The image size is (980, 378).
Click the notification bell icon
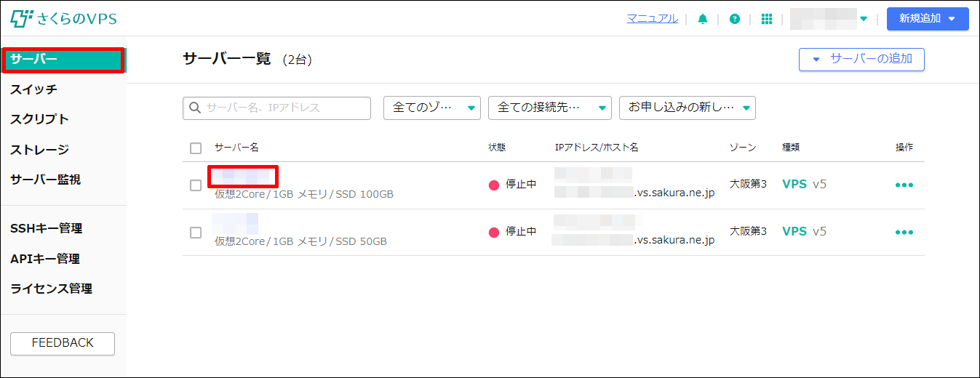(x=702, y=19)
